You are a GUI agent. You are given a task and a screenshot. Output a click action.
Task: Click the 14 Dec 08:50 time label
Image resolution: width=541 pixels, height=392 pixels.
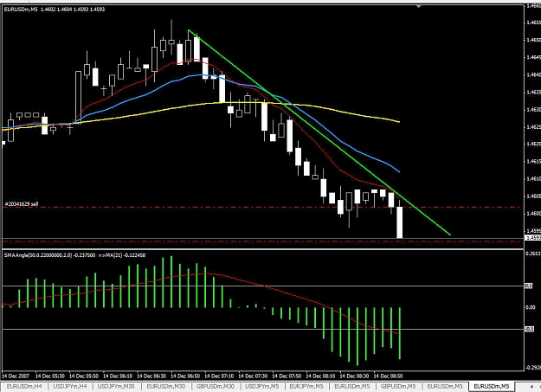(388, 376)
